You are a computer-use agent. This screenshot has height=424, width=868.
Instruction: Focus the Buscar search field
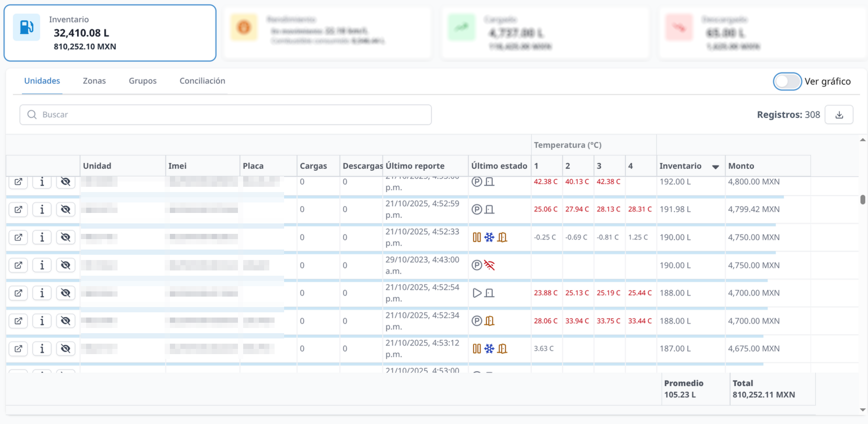coord(226,115)
